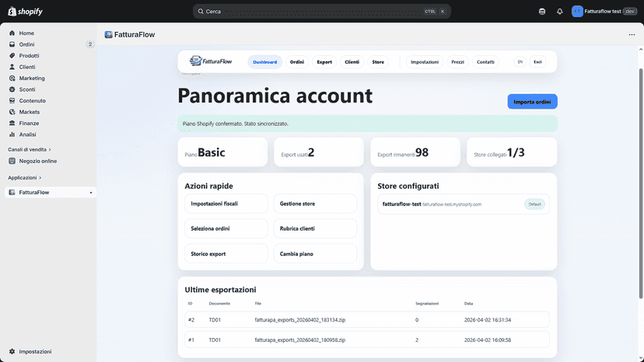Click the store icon beside the bell
This screenshot has height=362, width=644.
pos(542,12)
